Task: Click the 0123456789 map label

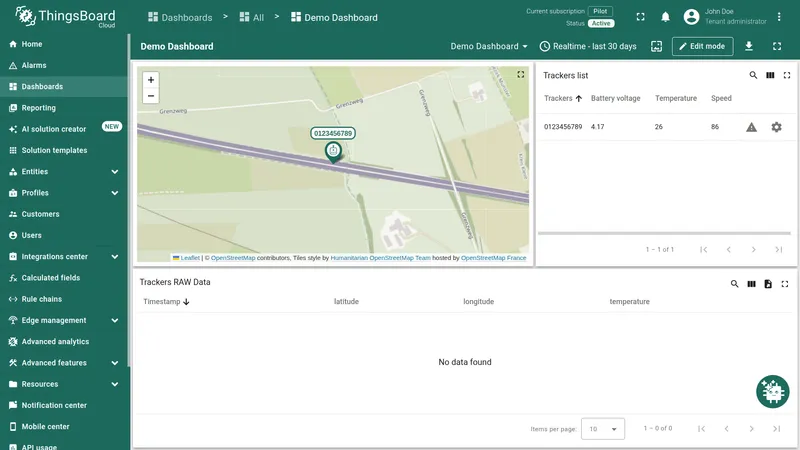Action: pos(333,133)
